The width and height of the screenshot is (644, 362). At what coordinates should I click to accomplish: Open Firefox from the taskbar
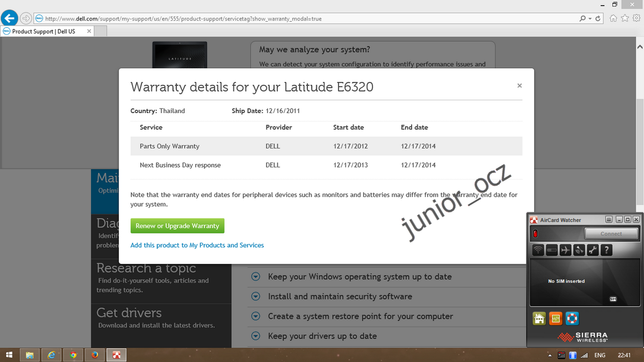click(95, 355)
